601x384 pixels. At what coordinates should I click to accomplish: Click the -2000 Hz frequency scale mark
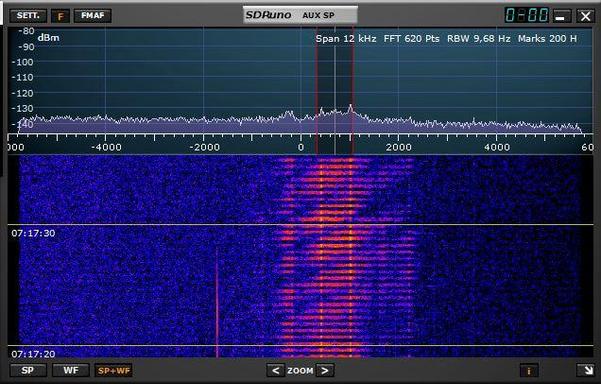tap(203, 147)
